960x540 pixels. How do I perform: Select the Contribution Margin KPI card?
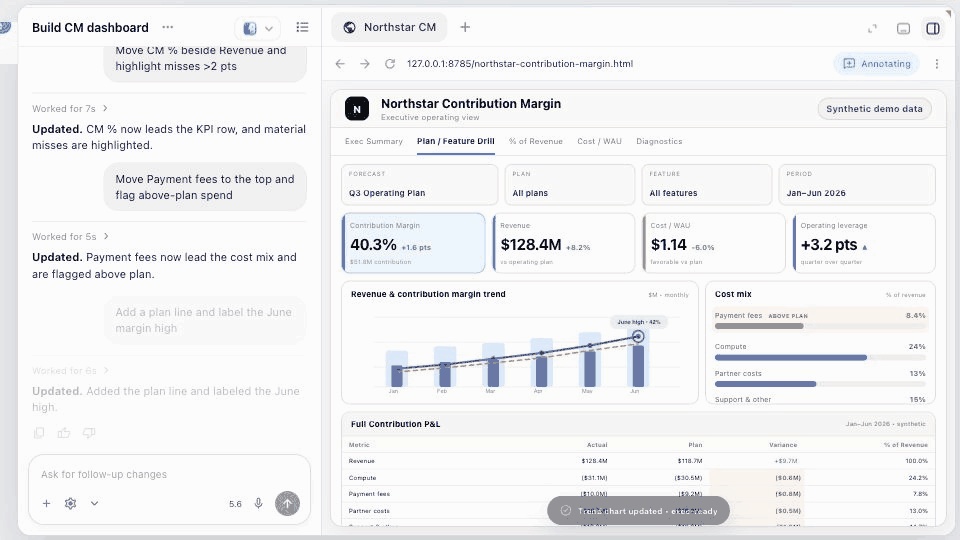pyautogui.click(x=413, y=243)
